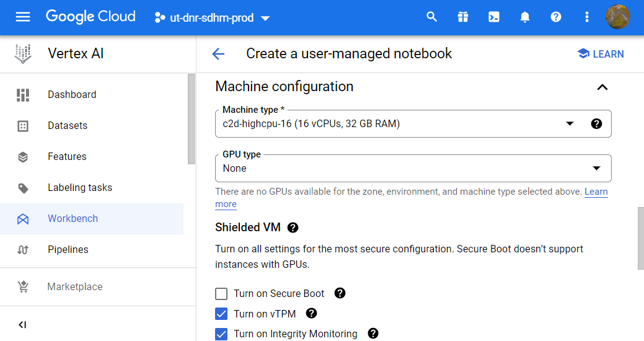This screenshot has height=341, width=644.
Task: Activate Cloud Shell terminal icon
Action: (494, 17)
